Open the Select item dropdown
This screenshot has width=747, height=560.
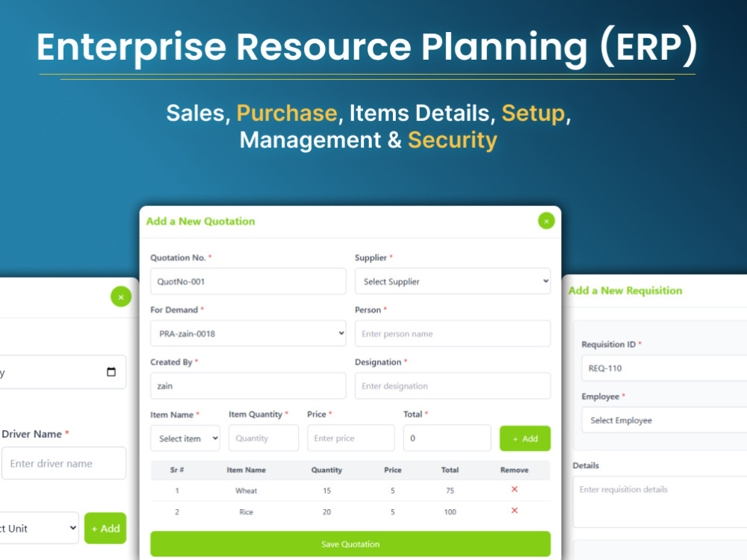[x=185, y=438]
